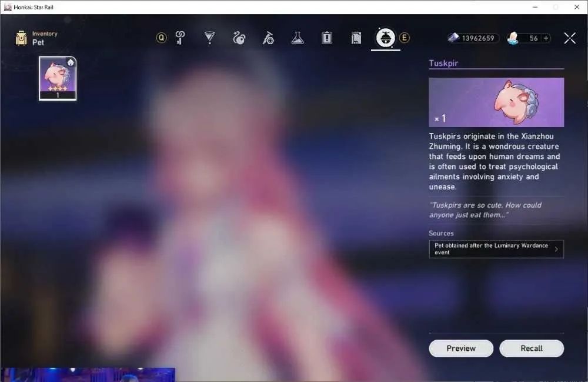
Task: Click the Tuskpir description paragraph
Action: (495, 161)
